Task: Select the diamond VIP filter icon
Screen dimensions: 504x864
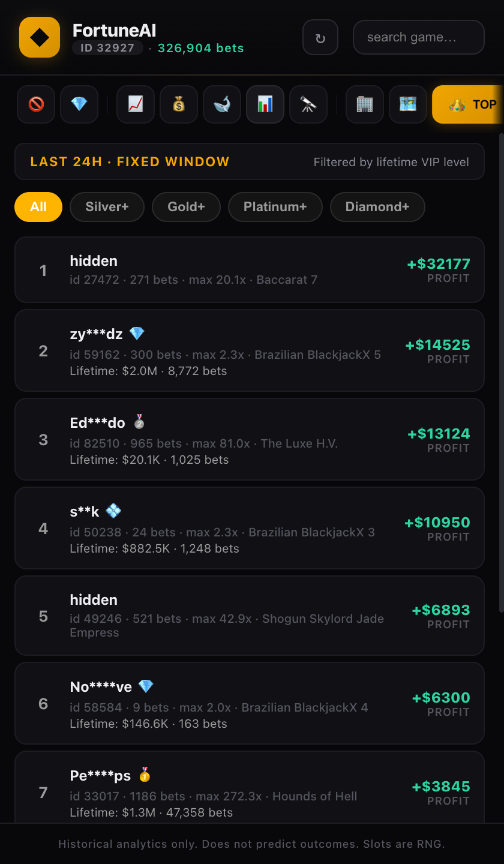Action: [x=79, y=104]
